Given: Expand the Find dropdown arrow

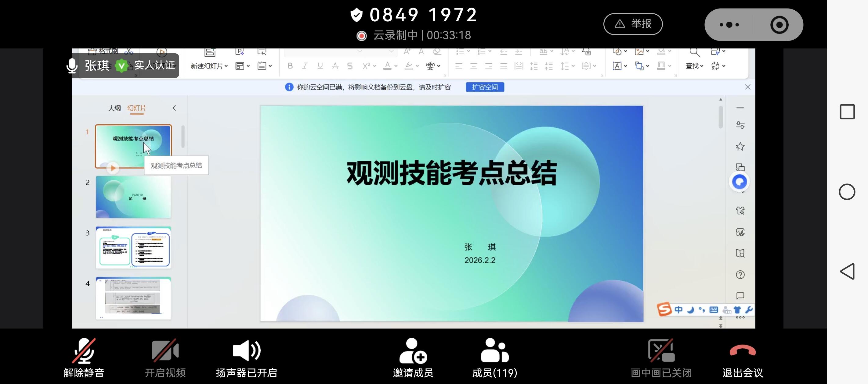Looking at the screenshot, I should [702, 66].
